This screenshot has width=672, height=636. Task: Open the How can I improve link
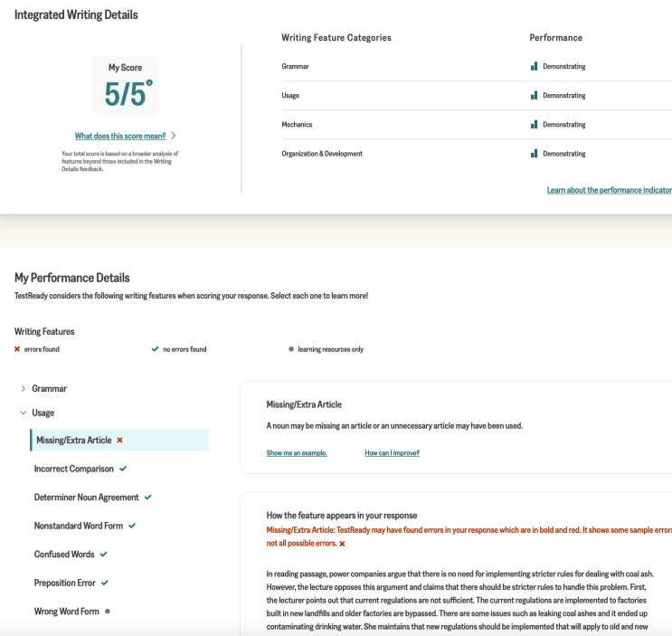[x=393, y=453]
